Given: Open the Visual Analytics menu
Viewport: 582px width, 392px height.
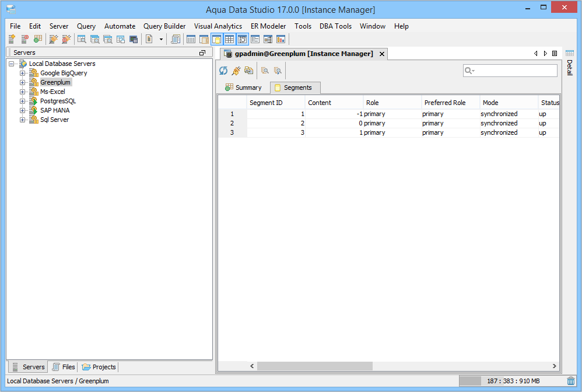Looking at the screenshot, I should click(218, 26).
